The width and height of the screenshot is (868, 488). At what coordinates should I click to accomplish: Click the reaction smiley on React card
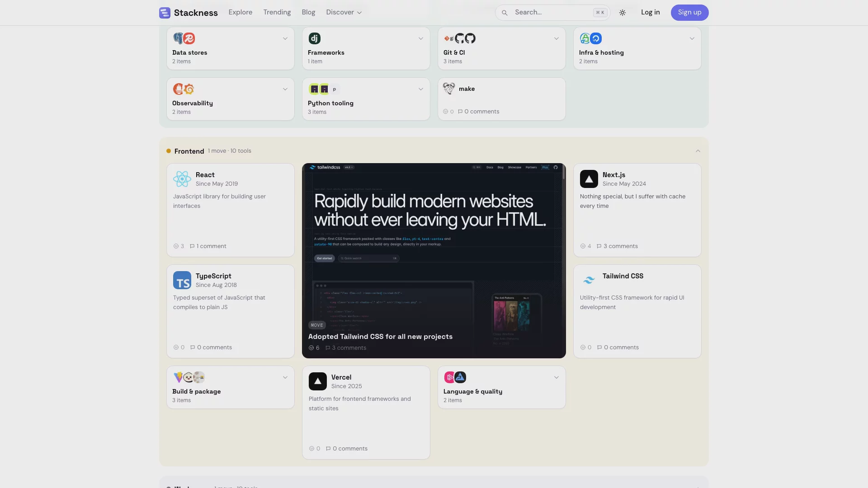(176, 246)
